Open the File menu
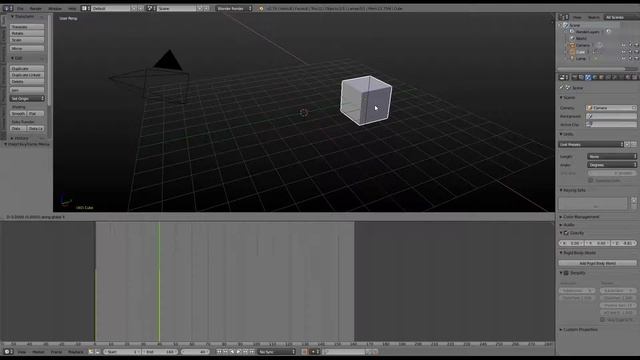 (x=20, y=8)
